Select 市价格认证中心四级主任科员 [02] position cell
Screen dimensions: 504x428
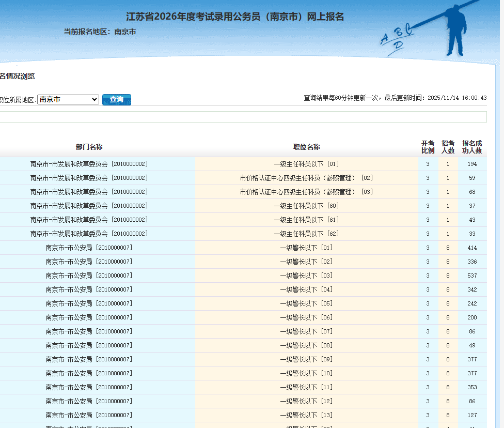click(306, 178)
